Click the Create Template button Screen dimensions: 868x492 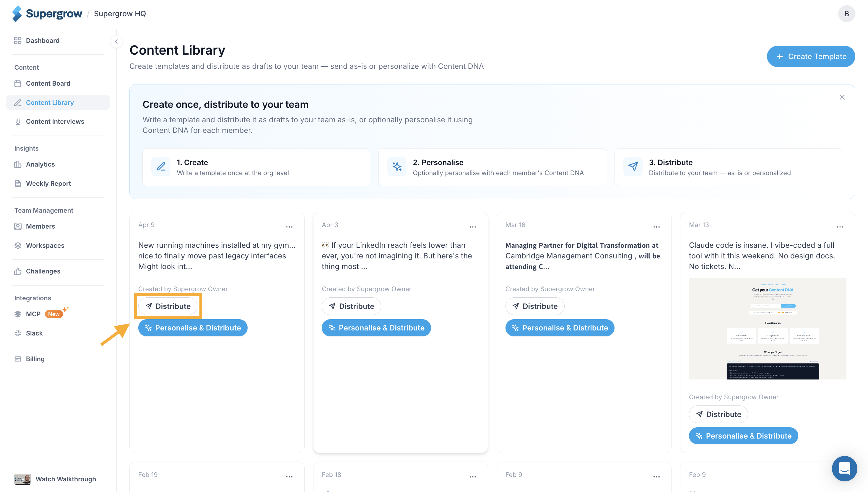coord(811,56)
